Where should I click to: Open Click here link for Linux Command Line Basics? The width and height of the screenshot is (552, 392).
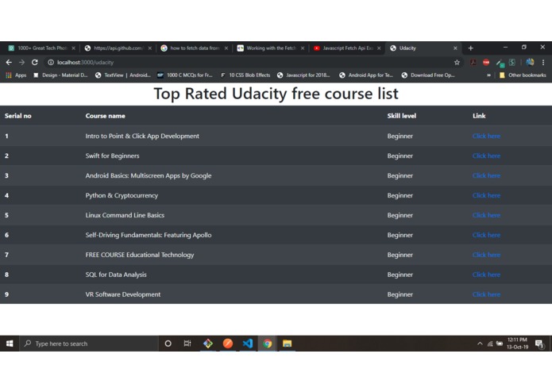pyautogui.click(x=486, y=215)
